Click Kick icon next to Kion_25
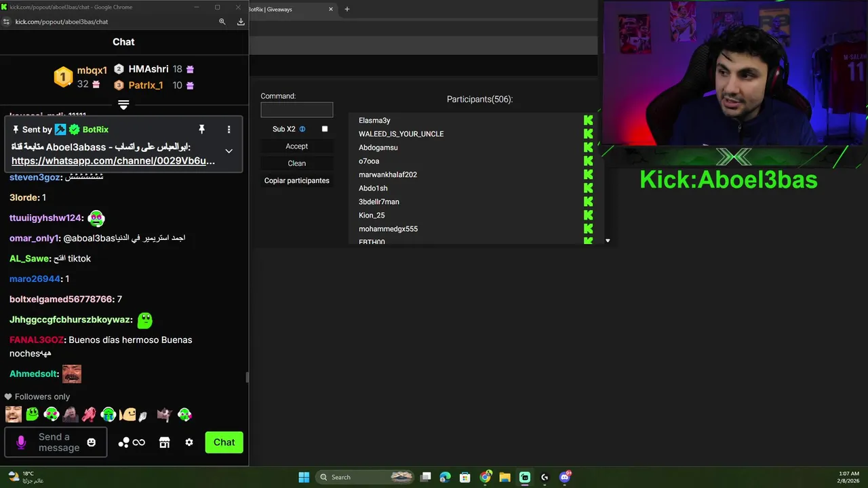Image resolution: width=868 pixels, height=488 pixels. click(588, 216)
